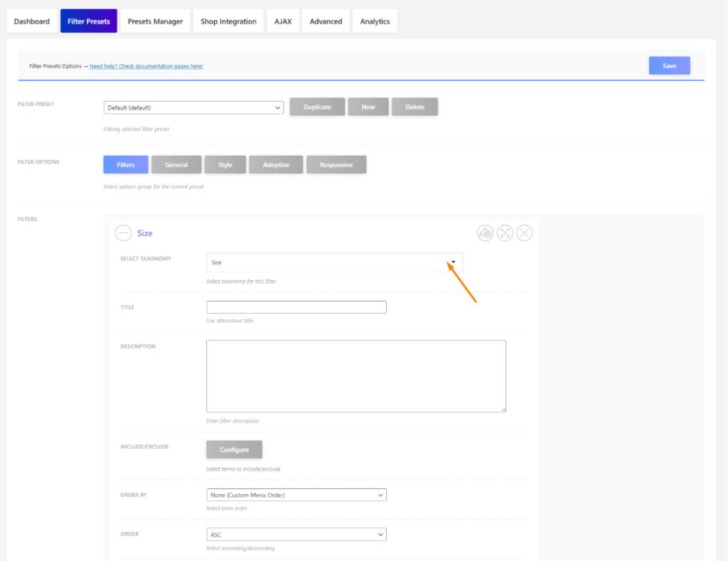Create a New filter preset
728x561 pixels.
click(x=368, y=107)
